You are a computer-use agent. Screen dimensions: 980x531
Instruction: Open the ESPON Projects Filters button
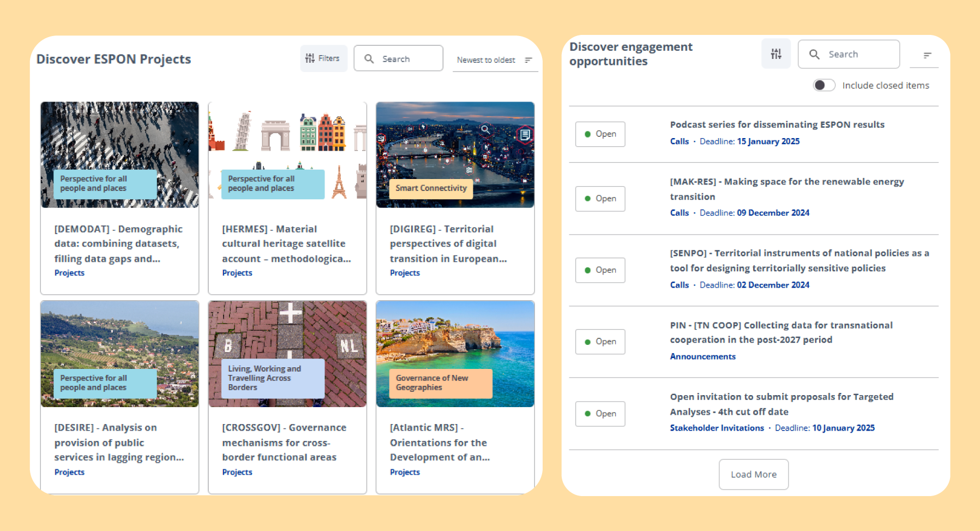click(x=323, y=58)
